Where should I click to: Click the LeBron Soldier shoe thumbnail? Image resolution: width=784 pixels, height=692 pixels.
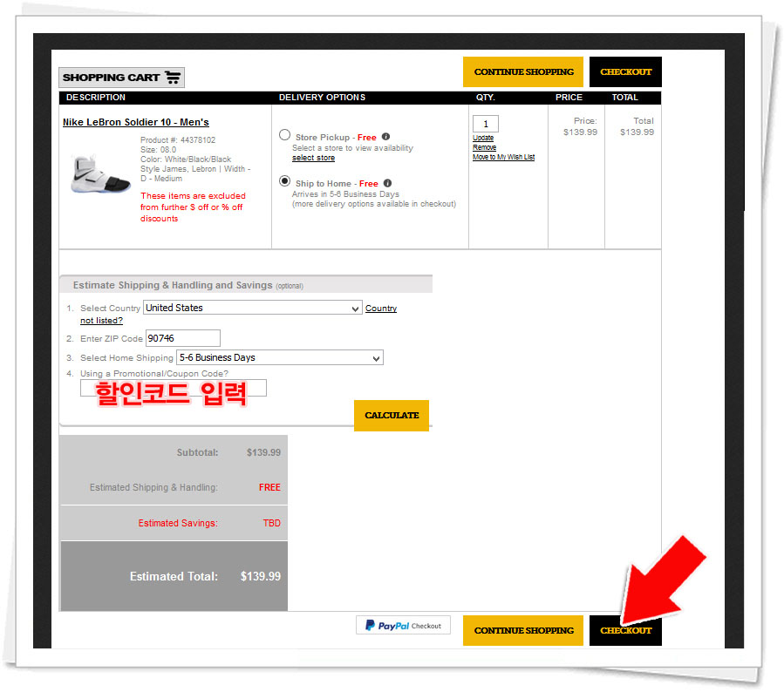[x=100, y=175]
